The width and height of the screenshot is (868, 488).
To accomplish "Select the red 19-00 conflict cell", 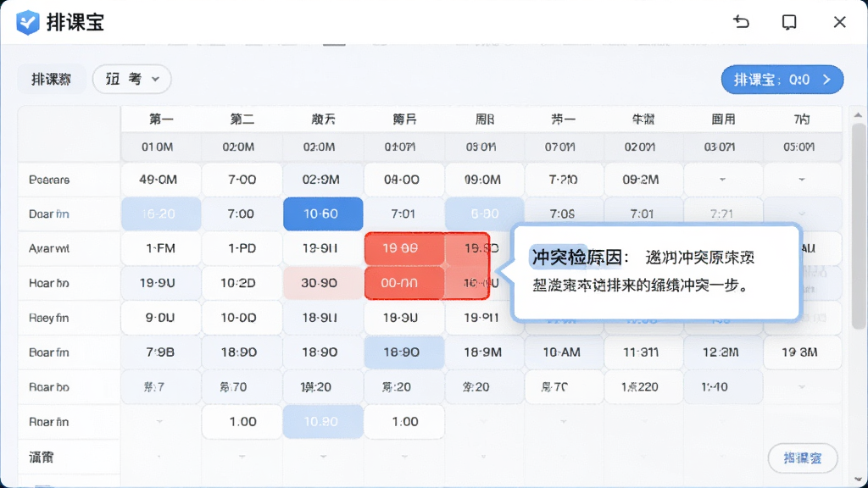I will point(404,248).
